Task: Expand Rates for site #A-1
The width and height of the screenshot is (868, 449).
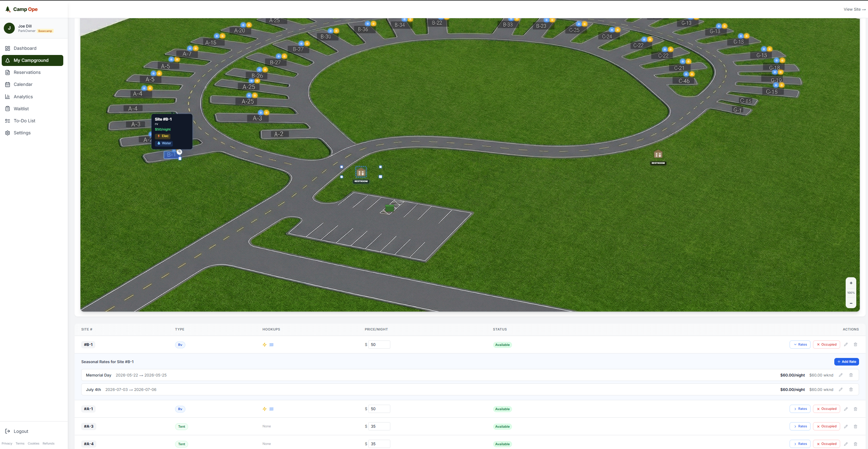Action: [800, 409]
